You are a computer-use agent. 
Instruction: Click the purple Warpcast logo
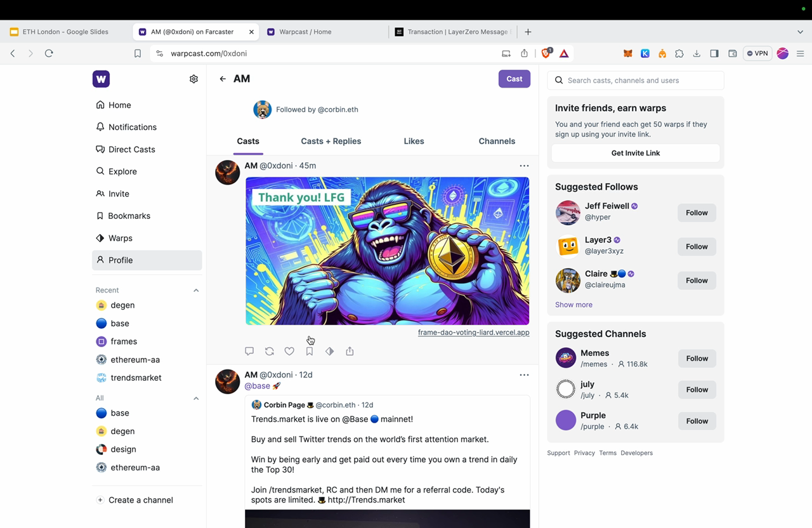point(101,79)
